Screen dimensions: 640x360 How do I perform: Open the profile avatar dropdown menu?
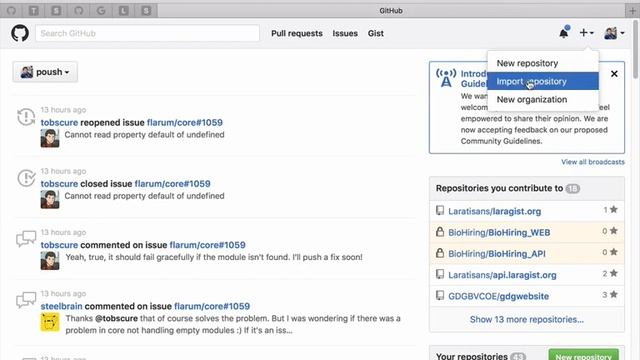click(614, 33)
